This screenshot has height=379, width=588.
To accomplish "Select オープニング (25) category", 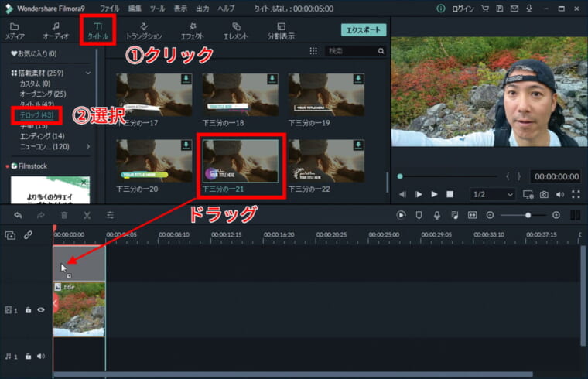I will [43, 94].
